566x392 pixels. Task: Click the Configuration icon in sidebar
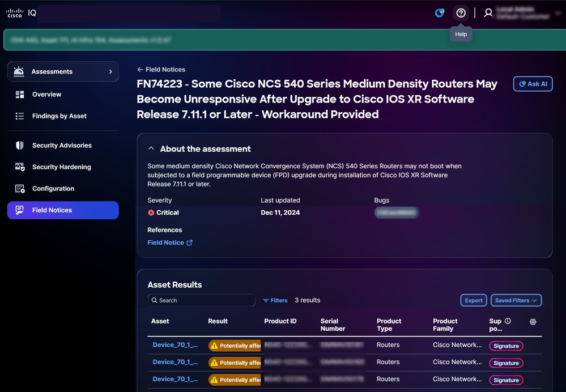[x=20, y=189]
